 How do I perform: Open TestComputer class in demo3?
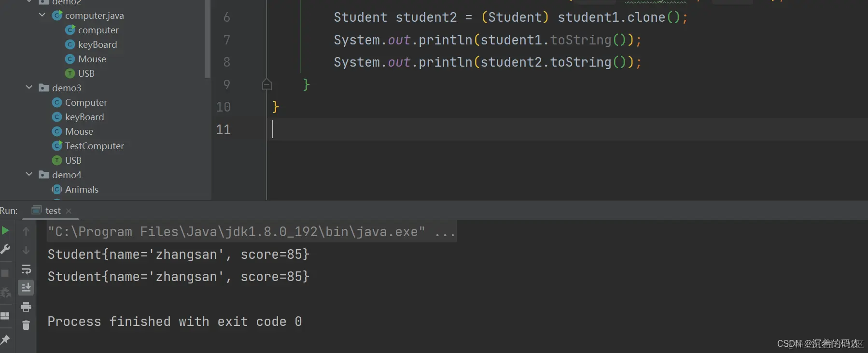pos(95,146)
